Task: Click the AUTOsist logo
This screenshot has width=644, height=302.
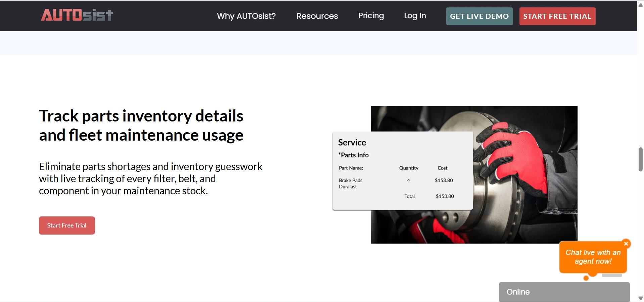Action: click(77, 15)
